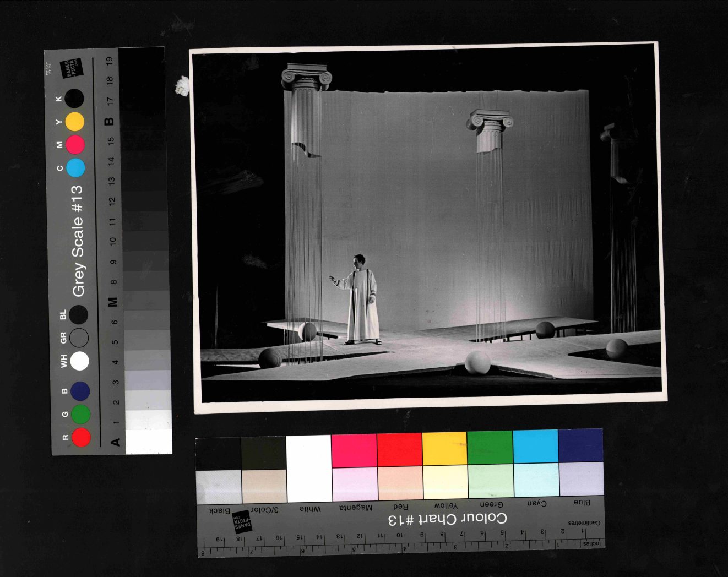The image size is (728, 577).
Task: Click the magenta circle labeled M
Action: (x=75, y=145)
